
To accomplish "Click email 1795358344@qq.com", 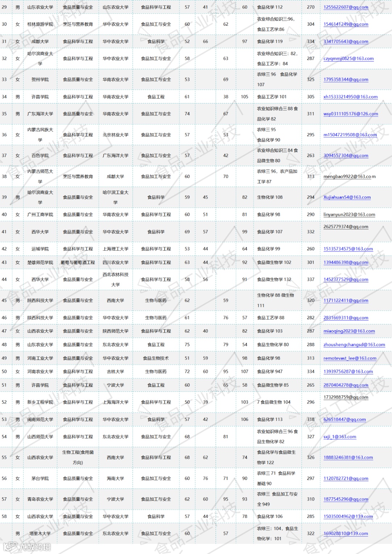I will [x=346, y=79].
